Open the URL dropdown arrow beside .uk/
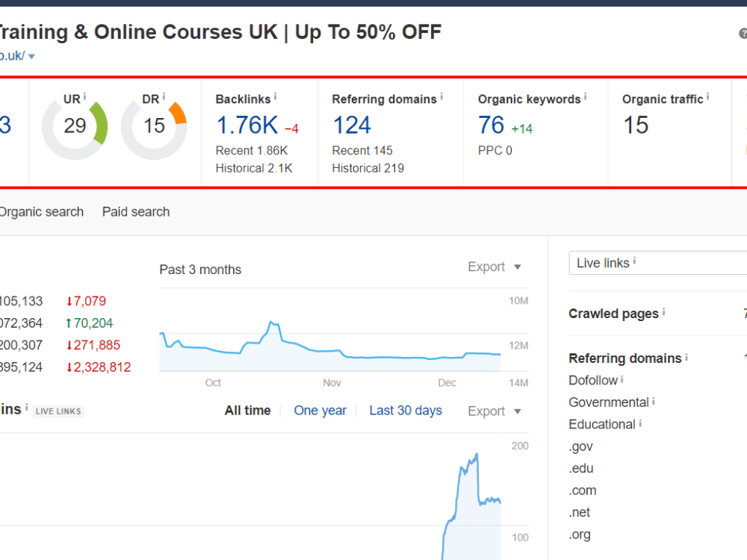Screen dimensions: 747x560 click(31, 57)
